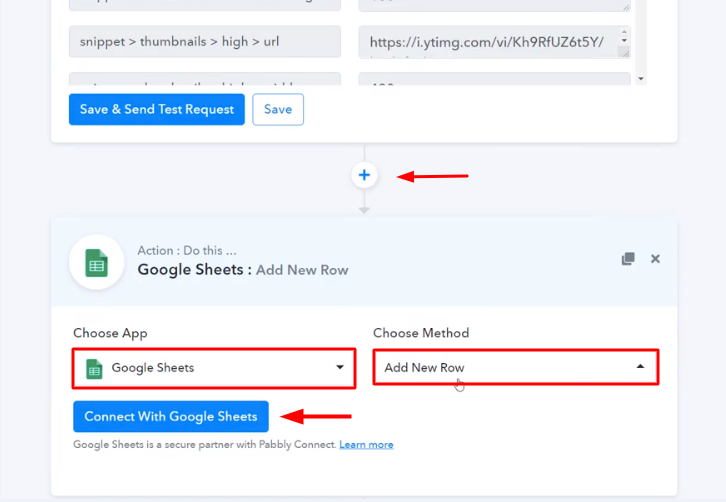The image size is (726, 502).
Task: Click the Action: Do this ... header text
Action: 187,251
